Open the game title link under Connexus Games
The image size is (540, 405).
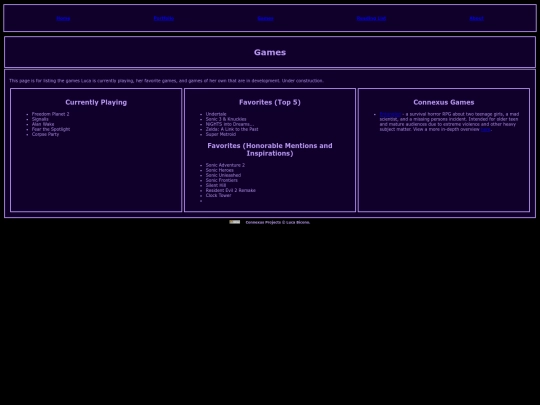[x=390, y=114]
